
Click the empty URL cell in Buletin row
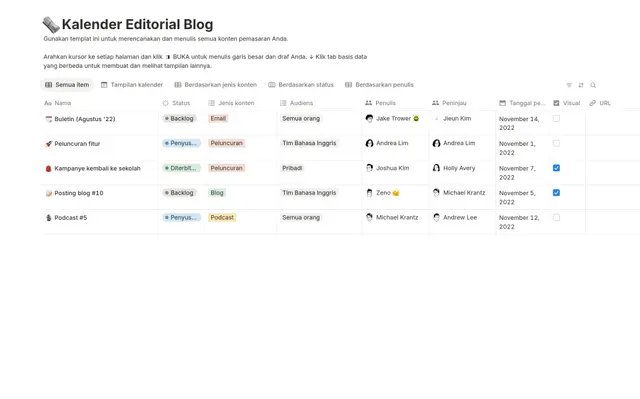612,123
